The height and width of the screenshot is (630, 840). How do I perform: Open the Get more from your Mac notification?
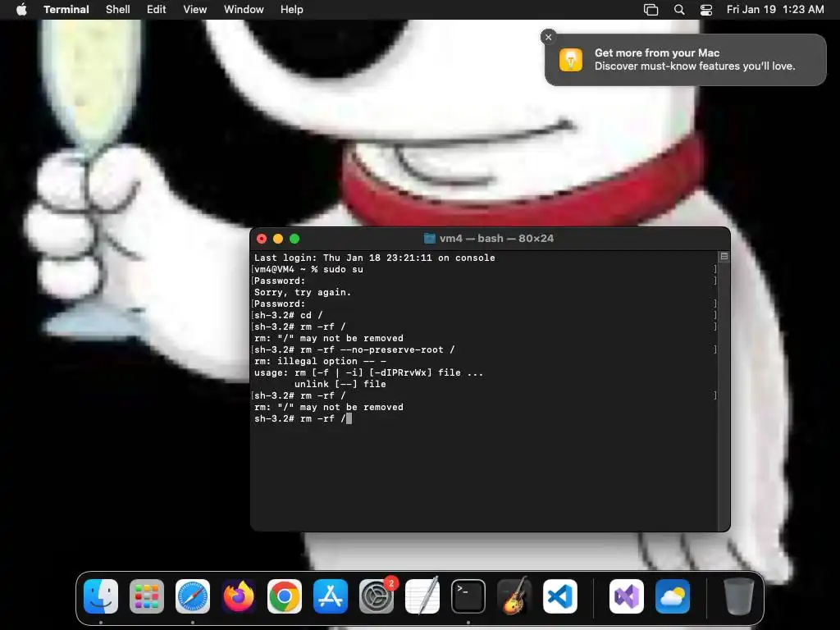[686, 59]
